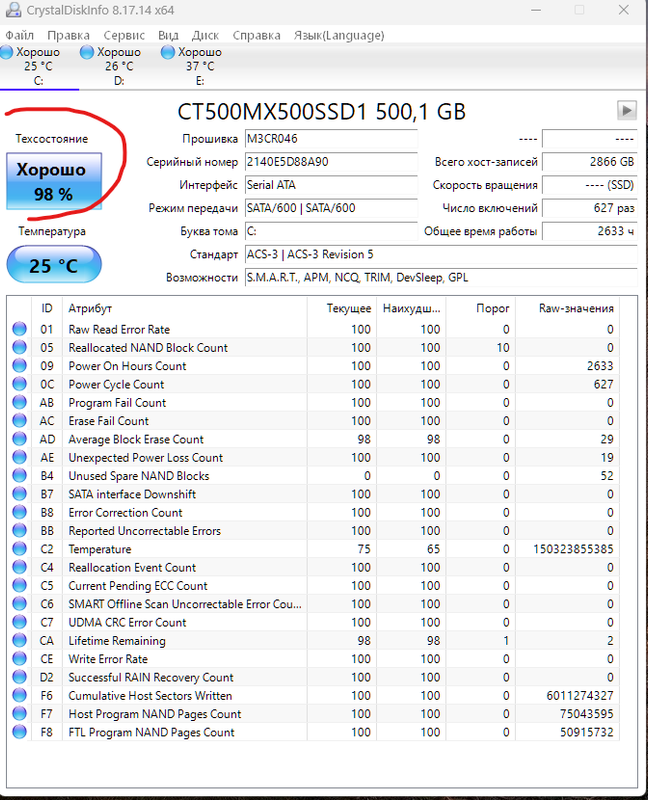Click status icon of Lifetime Remaining
The height and width of the screenshot is (800, 648).
tap(19, 640)
